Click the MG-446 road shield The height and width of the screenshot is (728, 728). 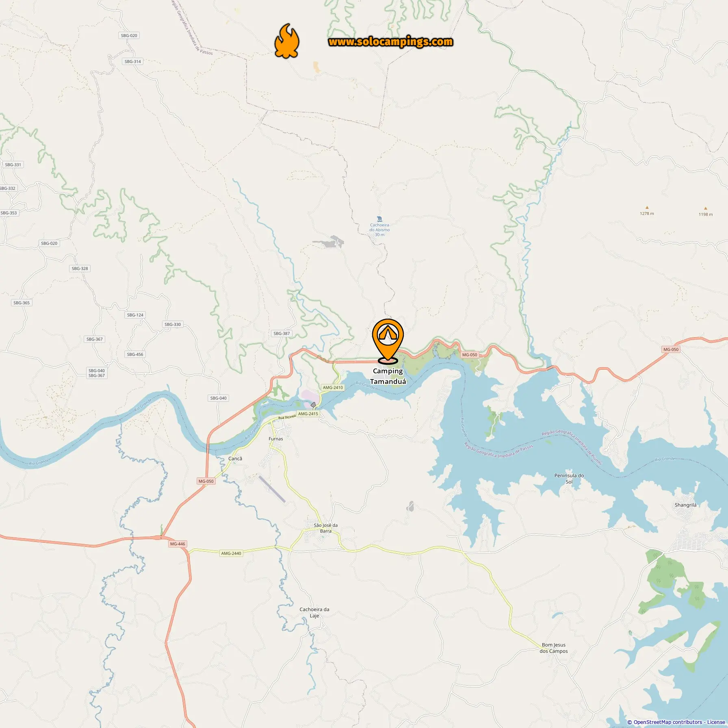pos(178,544)
